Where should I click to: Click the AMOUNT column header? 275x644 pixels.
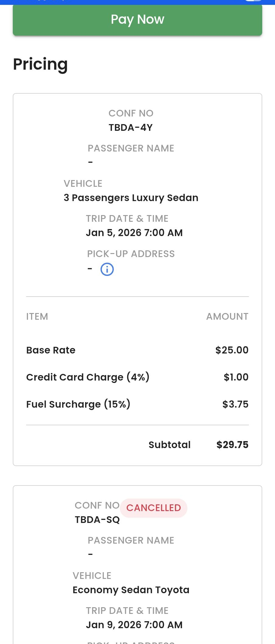(x=227, y=316)
